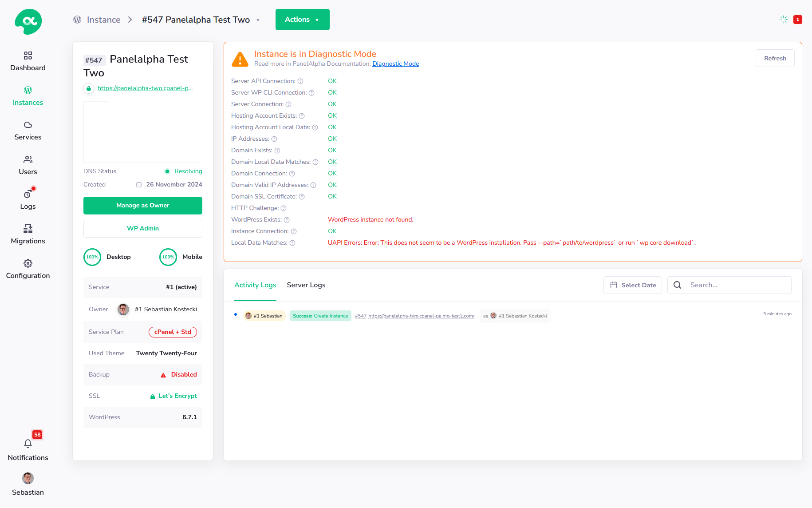Click help icon next to Domain Exists

[x=277, y=151]
